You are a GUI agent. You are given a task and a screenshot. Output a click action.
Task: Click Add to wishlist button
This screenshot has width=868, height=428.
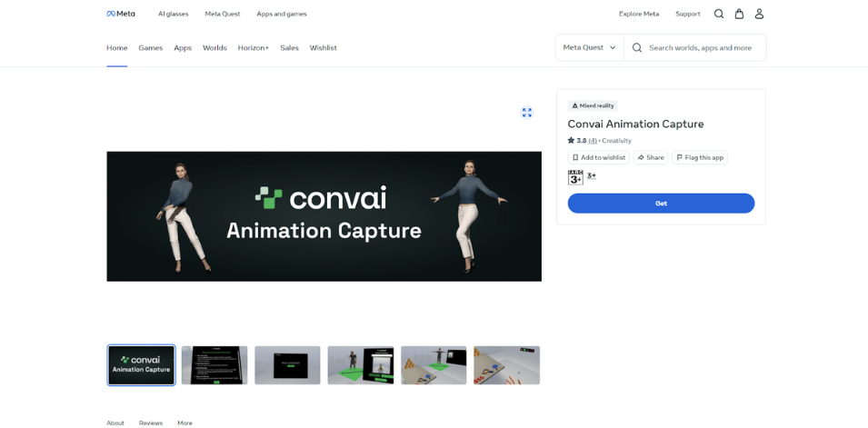(x=598, y=158)
